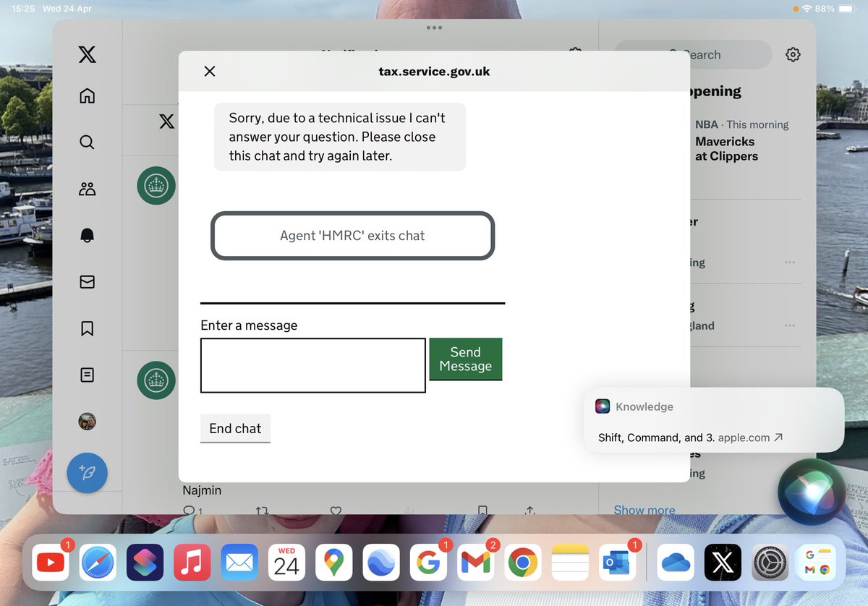Open Search from the X sidebar
Viewport: 868px width, 606px height.
87,142
